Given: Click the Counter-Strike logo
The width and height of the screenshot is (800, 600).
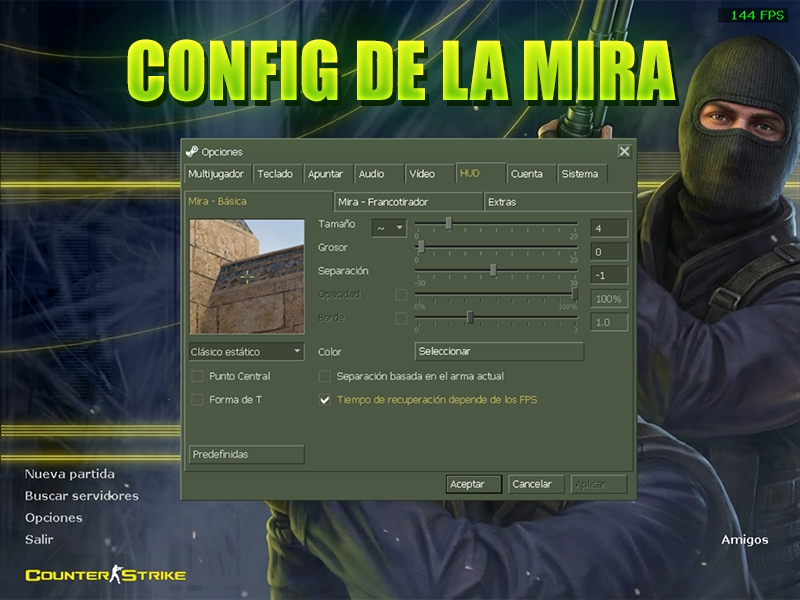Looking at the screenshot, I should tap(106, 575).
